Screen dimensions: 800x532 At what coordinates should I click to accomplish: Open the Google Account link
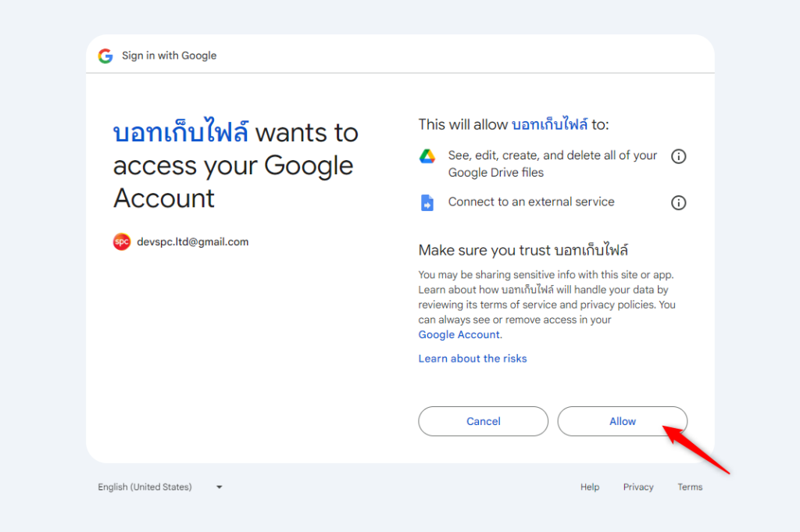coord(459,334)
